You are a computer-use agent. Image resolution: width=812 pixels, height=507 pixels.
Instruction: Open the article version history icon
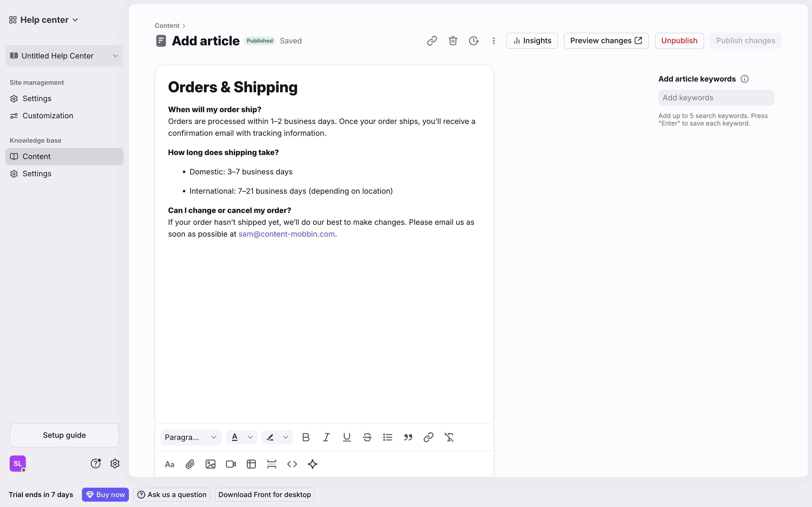(473, 41)
